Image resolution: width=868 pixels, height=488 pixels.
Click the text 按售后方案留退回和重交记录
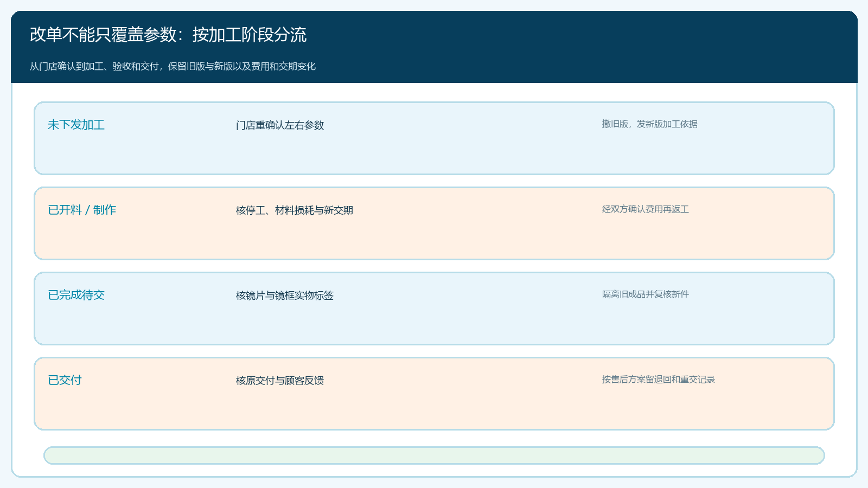pyautogui.click(x=658, y=380)
